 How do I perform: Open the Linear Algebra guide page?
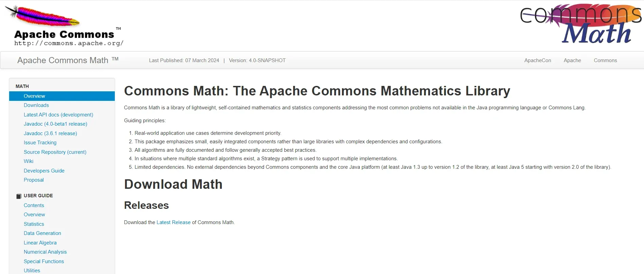pyautogui.click(x=40, y=243)
